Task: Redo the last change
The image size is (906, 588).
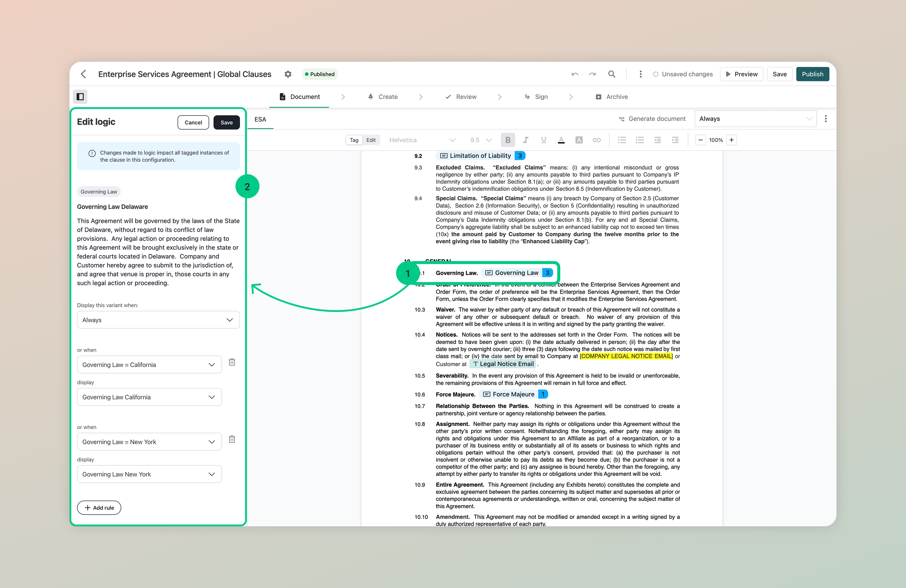Action: (x=592, y=74)
